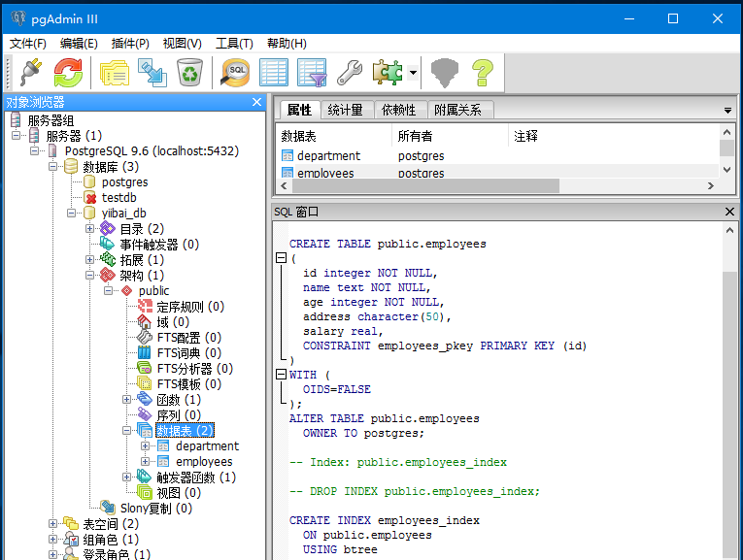
Task: Collapse the 服务器 (1) tree node
Action: click(x=17, y=136)
